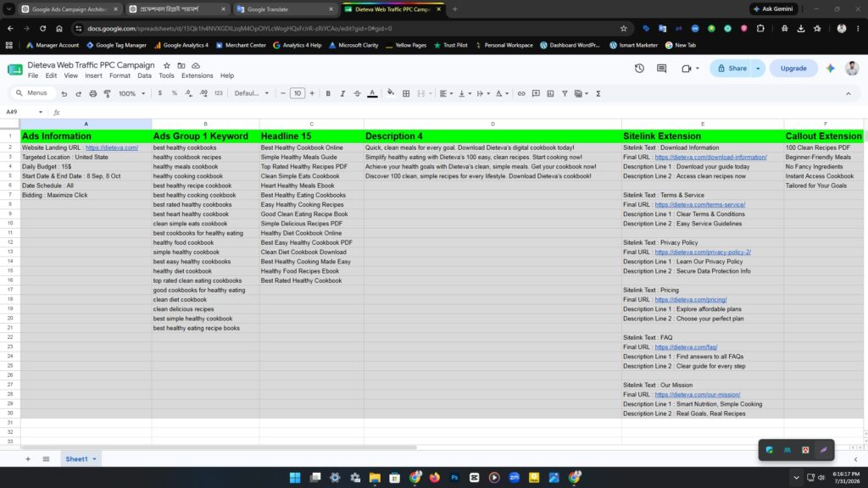
Task: Click the Share button
Action: coord(732,68)
